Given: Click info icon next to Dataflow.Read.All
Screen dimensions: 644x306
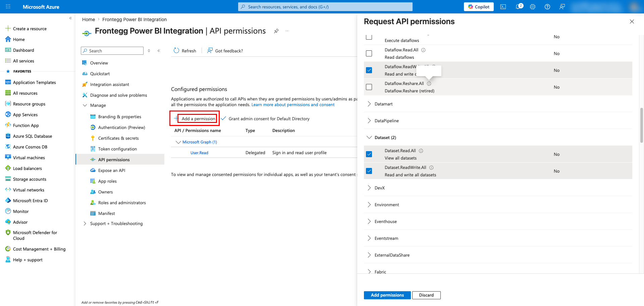Looking at the screenshot, I should pos(423,50).
